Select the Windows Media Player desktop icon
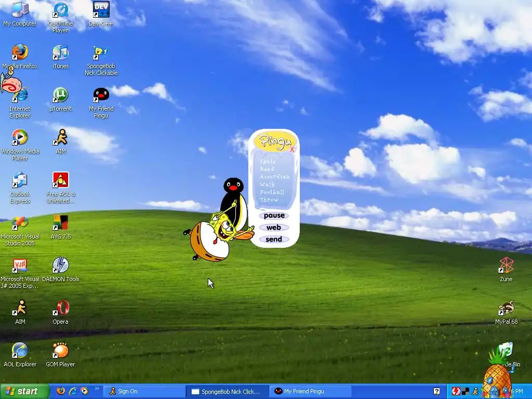Viewport: 532px width, 399px height. pos(20,145)
